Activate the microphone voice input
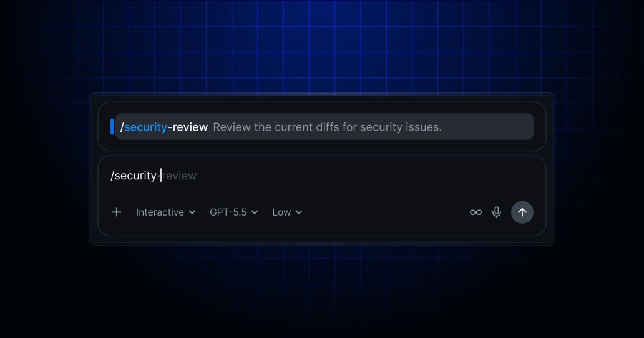 tap(497, 212)
